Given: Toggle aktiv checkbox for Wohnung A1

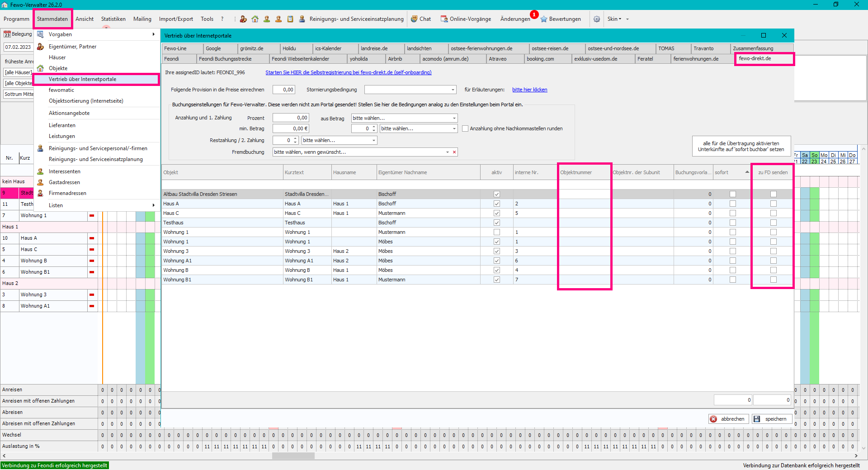Looking at the screenshot, I should pyautogui.click(x=497, y=261).
